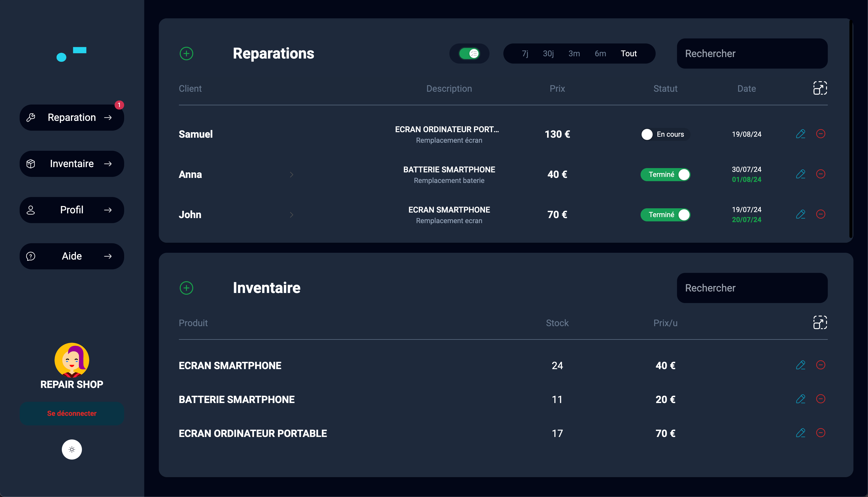Click the client name Samuel

coord(196,134)
